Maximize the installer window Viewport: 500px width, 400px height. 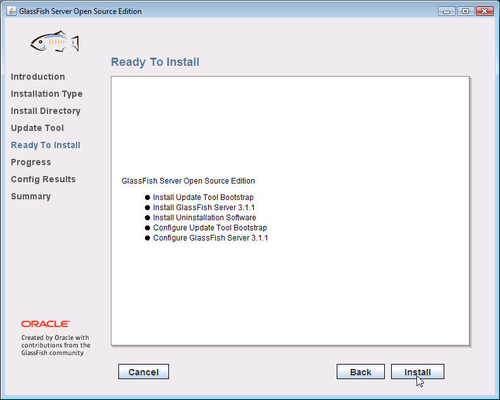pyautogui.click(x=466, y=11)
